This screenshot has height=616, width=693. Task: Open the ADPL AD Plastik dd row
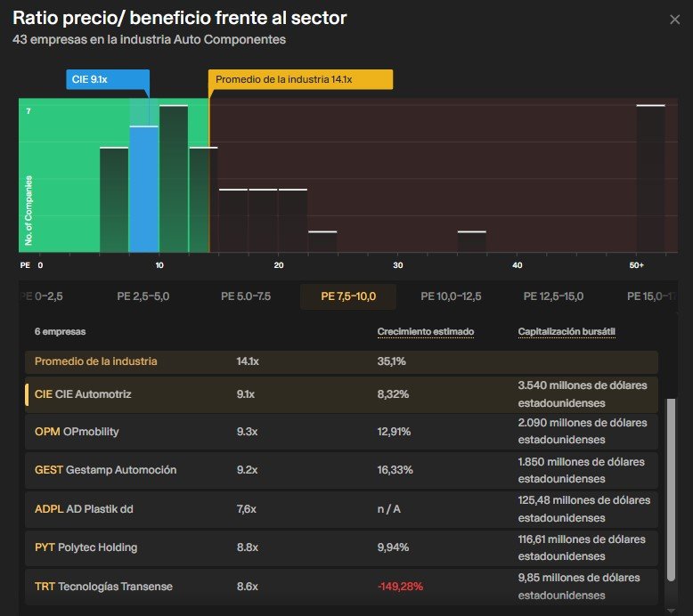click(x=341, y=509)
